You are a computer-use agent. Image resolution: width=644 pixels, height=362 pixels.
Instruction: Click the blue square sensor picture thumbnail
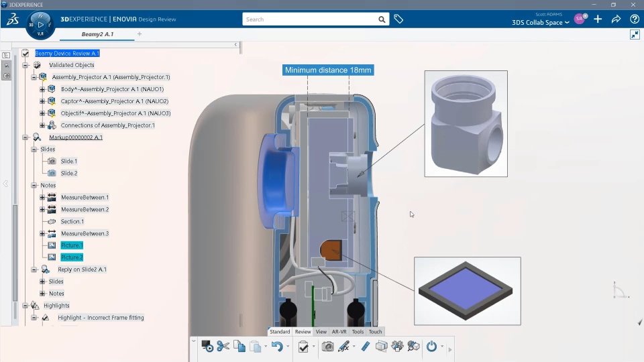[468, 291]
